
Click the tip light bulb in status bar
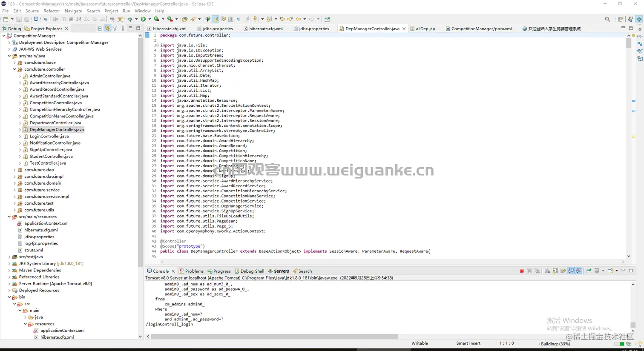tap(640, 344)
